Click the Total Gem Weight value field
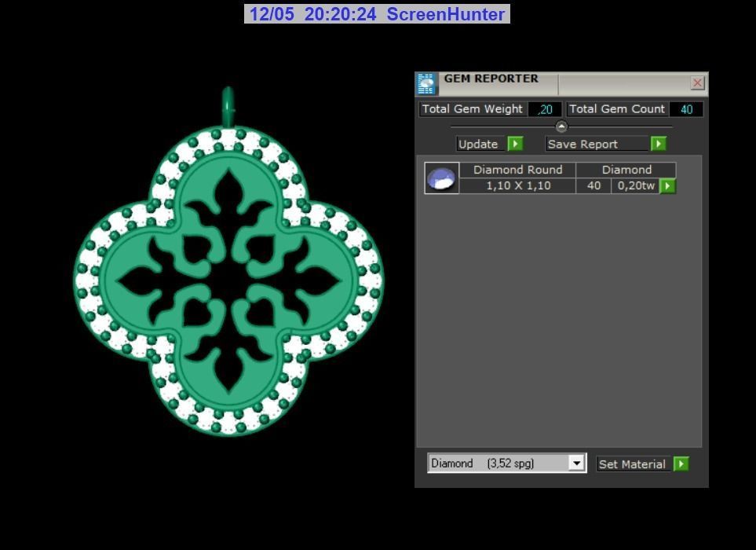 point(544,109)
